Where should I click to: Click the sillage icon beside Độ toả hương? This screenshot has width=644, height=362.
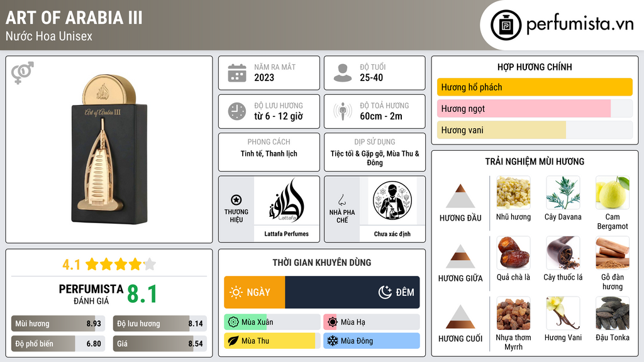coord(343,111)
